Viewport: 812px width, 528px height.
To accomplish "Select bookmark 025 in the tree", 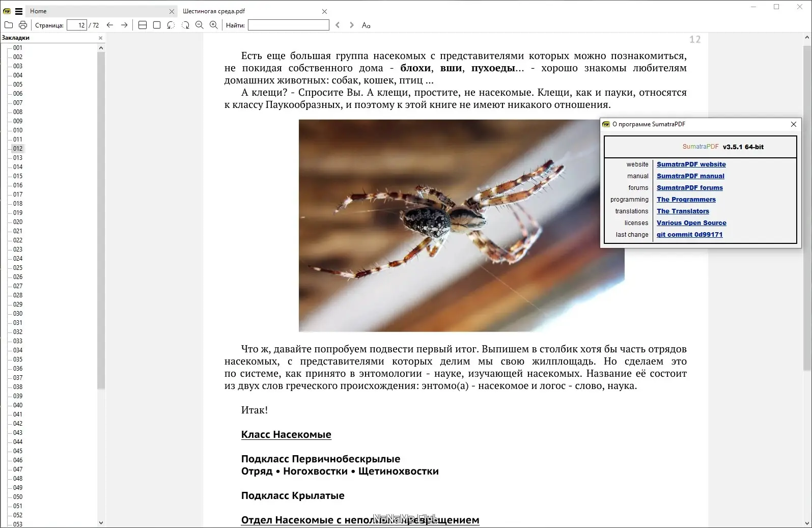I will tap(18, 268).
